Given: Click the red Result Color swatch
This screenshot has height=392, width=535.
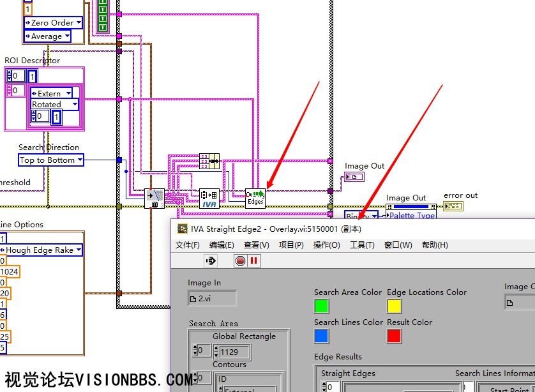Looking at the screenshot, I should click(x=395, y=336).
